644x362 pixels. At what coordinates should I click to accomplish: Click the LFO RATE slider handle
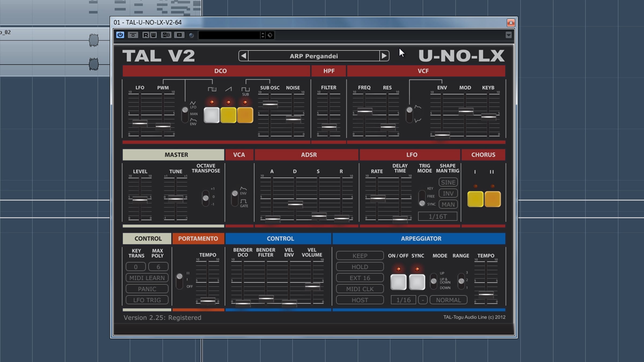coord(378,198)
